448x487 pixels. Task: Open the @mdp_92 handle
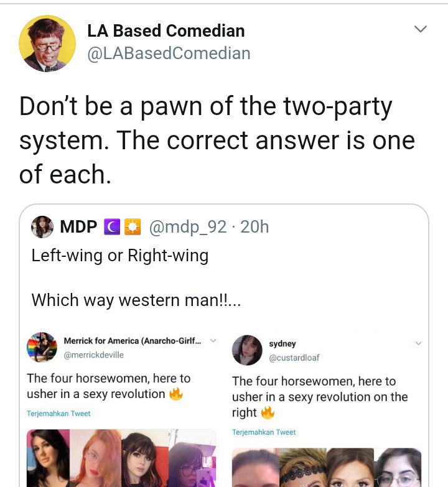click(x=188, y=227)
